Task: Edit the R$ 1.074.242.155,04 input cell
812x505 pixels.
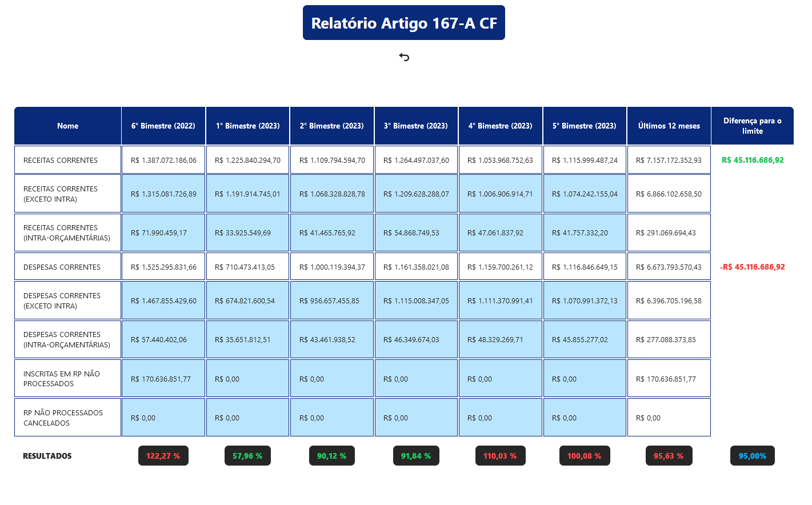Action: (585, 194)
